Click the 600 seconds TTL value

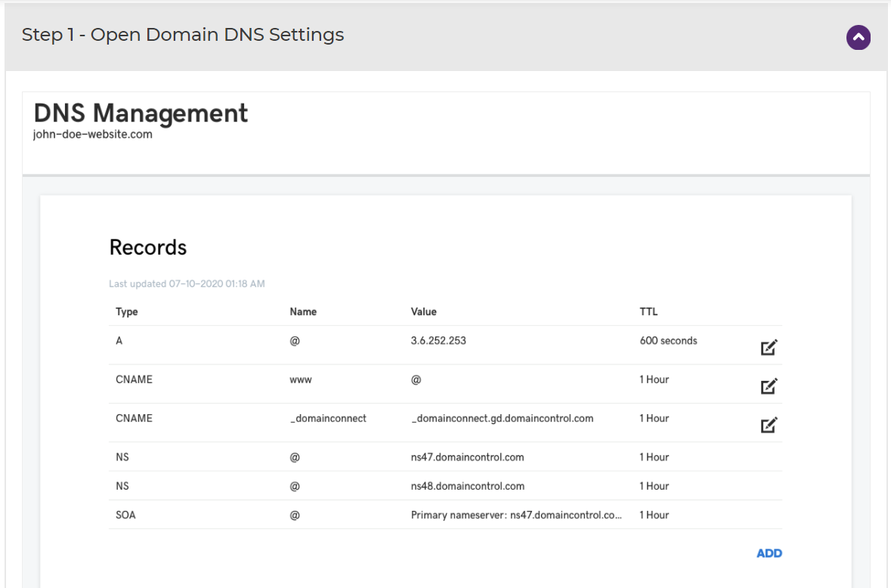tap(668, 341)
